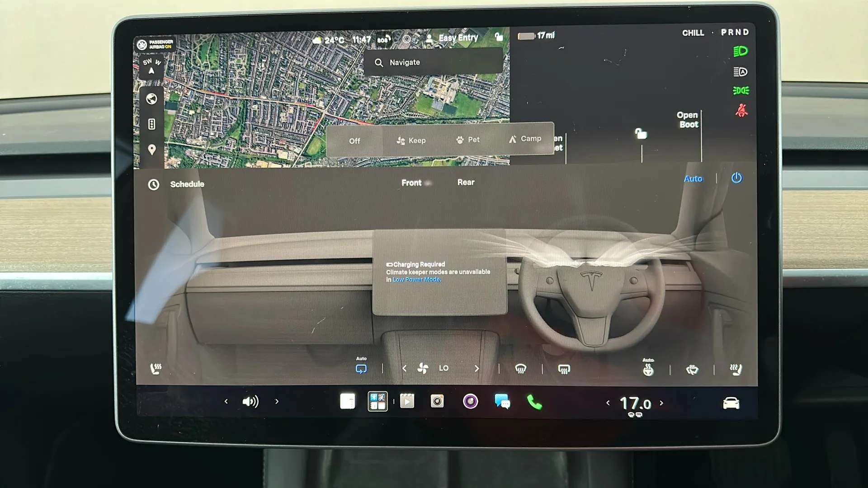Viewport: 868px width, 488px height.
Task: Click the passenger seat heater icon
Action: click(156, 369)
